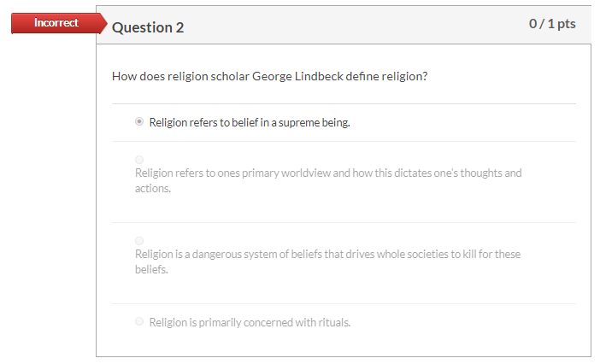Pick radio for 'primarily concerned with rituals'
Image resolution: width=600 pixels, height=364 pixels.
[139, 322]
